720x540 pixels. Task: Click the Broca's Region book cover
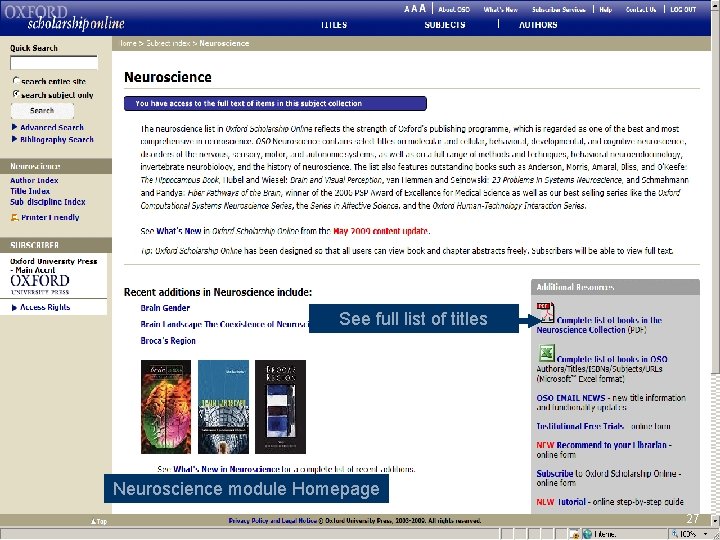[x=281, y=407]
